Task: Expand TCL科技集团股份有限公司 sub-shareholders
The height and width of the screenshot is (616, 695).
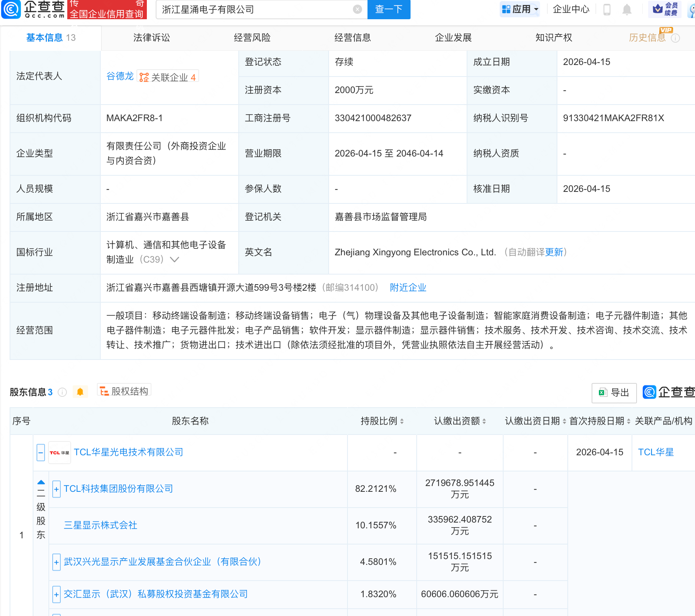Action: tap(56, 489)
